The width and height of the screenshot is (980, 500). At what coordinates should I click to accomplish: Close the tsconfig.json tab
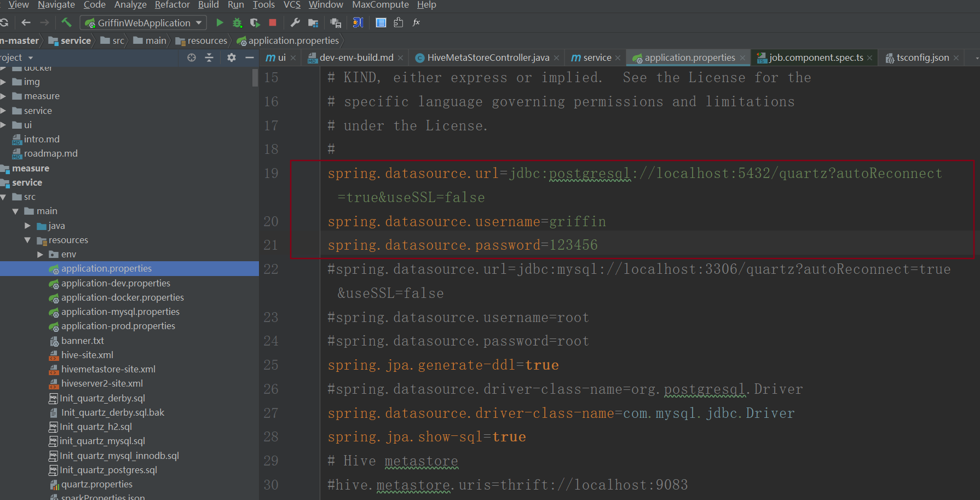956,58
